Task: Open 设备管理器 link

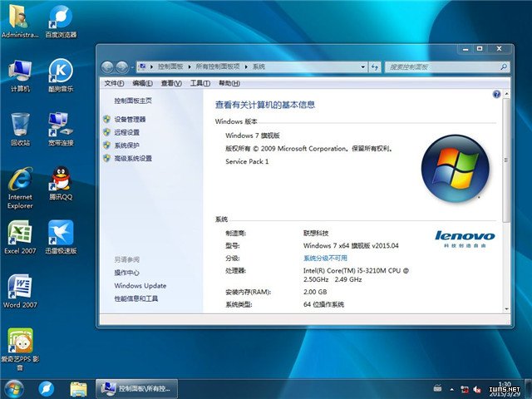Action: pyautogui.click(x=130, y=119)
